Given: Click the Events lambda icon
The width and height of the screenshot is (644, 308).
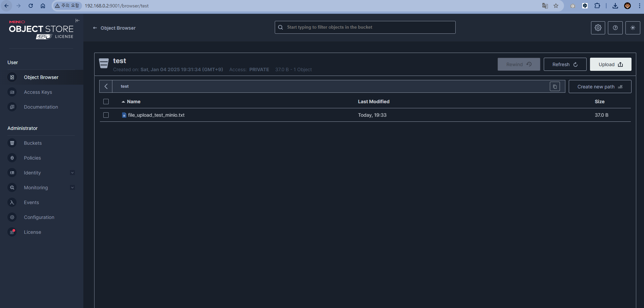Looking at the screenshot, I should tap(12, 202).
